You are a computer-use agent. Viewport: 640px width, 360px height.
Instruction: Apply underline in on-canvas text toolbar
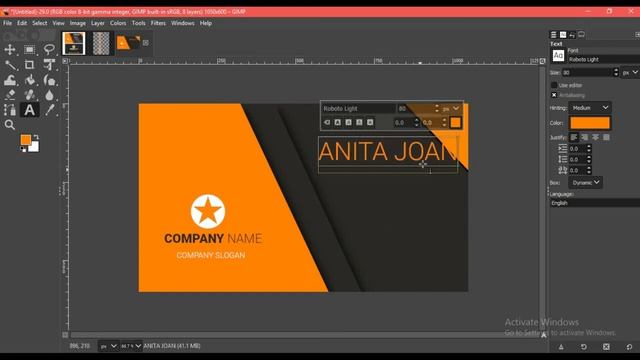[x=359, y=122]
